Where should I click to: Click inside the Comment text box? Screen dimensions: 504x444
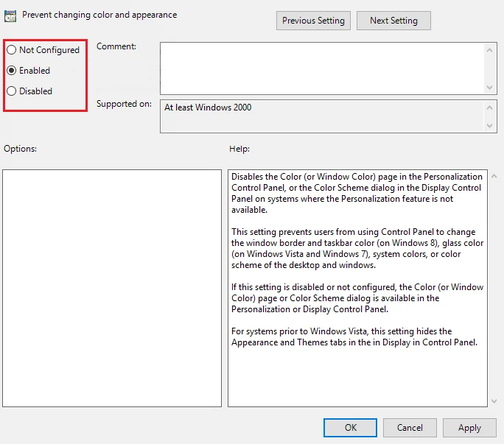(321, 68)
